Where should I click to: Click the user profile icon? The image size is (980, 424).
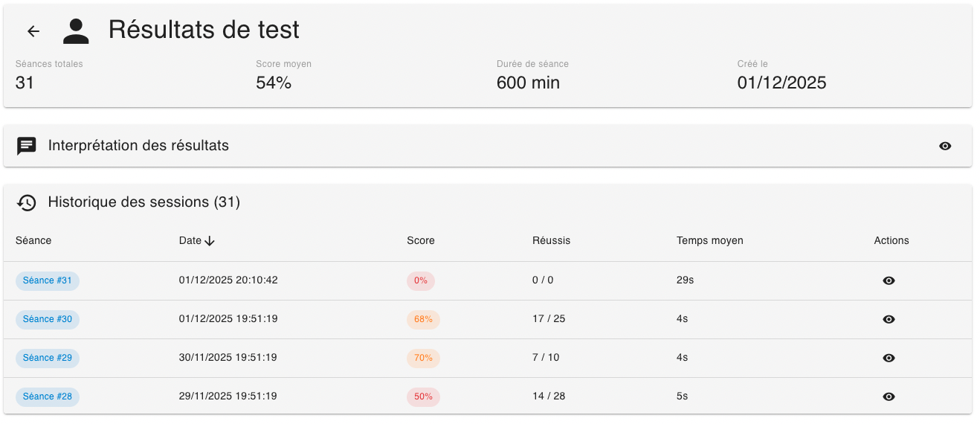tap(76, 30)
